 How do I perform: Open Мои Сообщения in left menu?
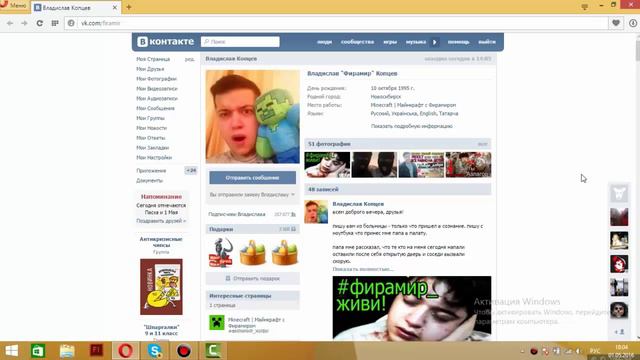click(156, 108)
